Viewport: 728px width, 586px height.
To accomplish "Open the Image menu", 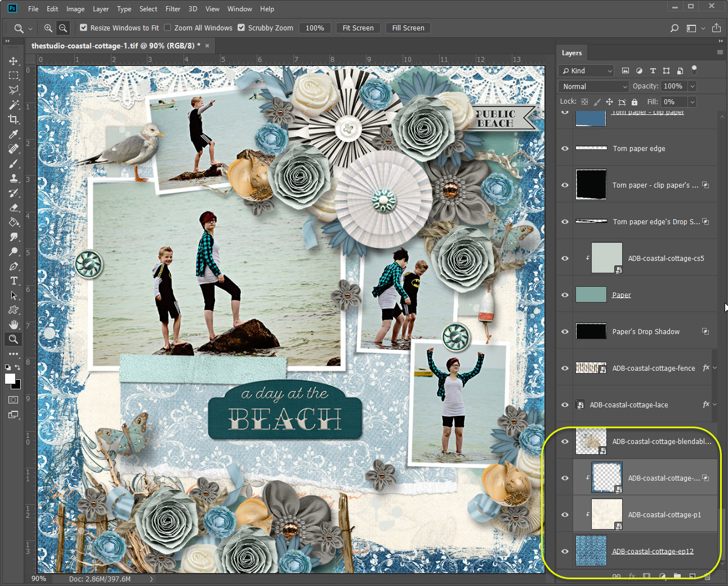I will pyautogui.click(x=75, y=9).
